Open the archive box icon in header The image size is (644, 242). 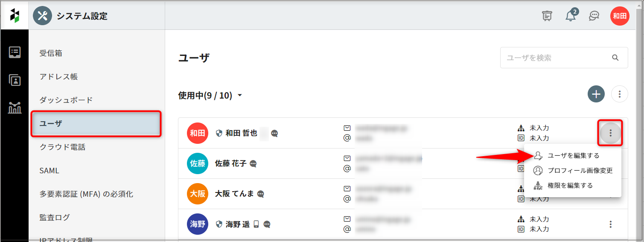click(x=547, y=16)
